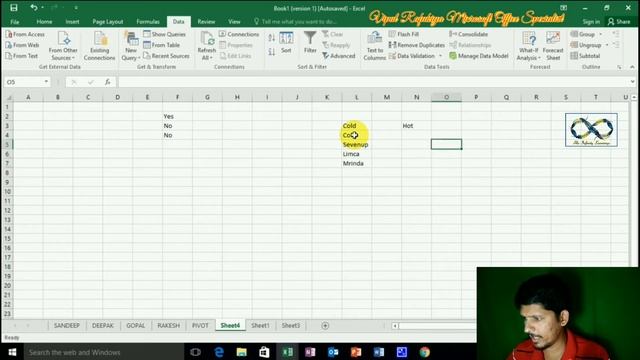Click Connections in the ribbon
Viewport: 640px width, 360px height.
pos(239,34)
